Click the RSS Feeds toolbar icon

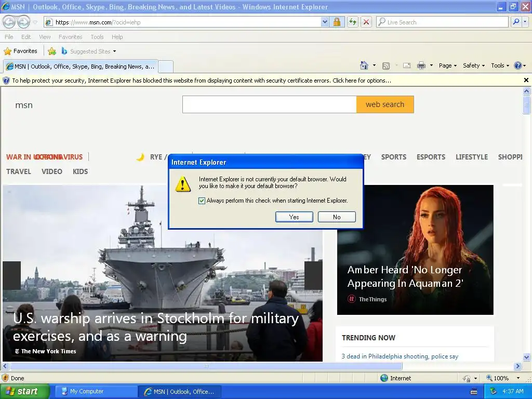click(386, 66)
